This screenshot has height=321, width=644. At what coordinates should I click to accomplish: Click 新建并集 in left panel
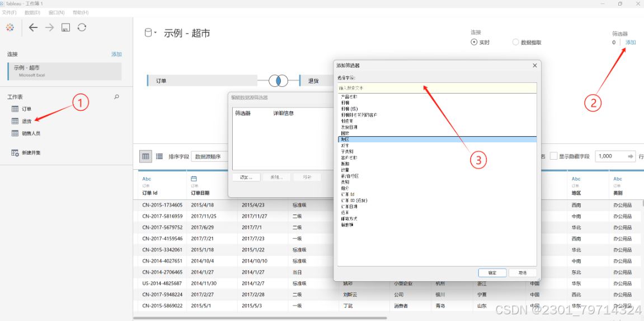click(31, 152)
